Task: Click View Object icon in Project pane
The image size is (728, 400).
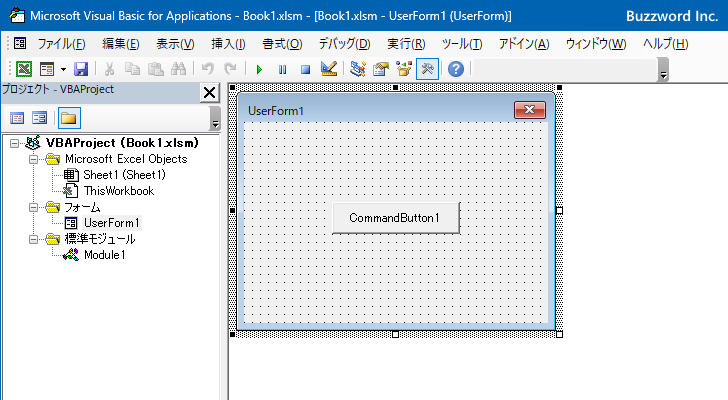Action: tap(39, 118)
